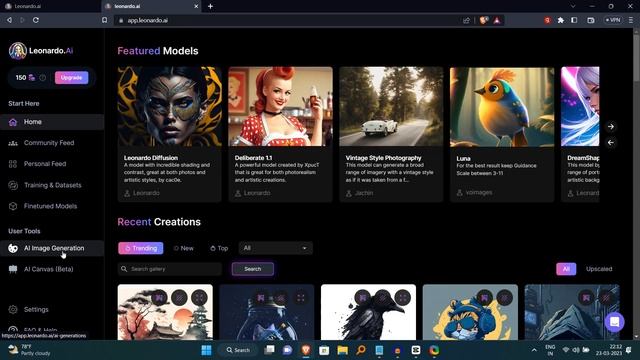Open the chat support bubble

point(614,322)
